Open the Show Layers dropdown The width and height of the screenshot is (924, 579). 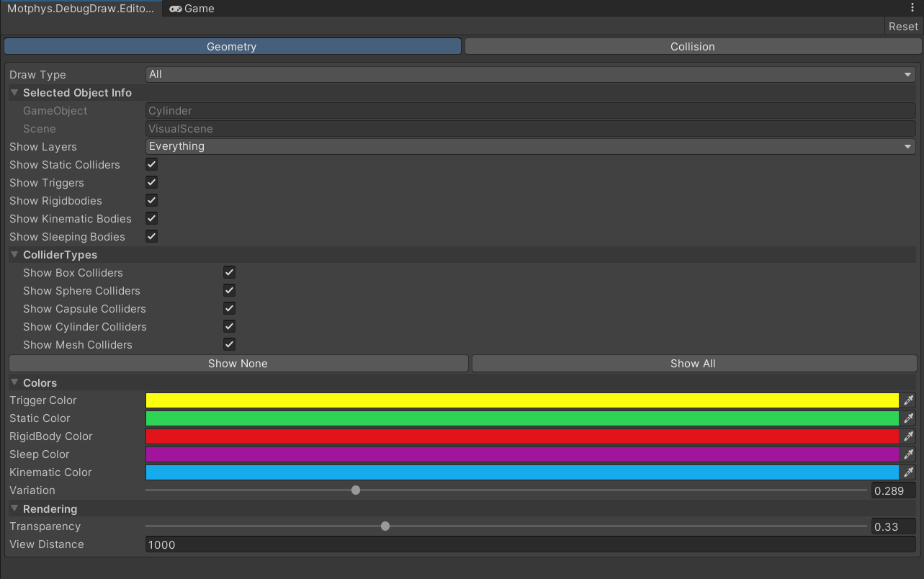click(530, 146)
